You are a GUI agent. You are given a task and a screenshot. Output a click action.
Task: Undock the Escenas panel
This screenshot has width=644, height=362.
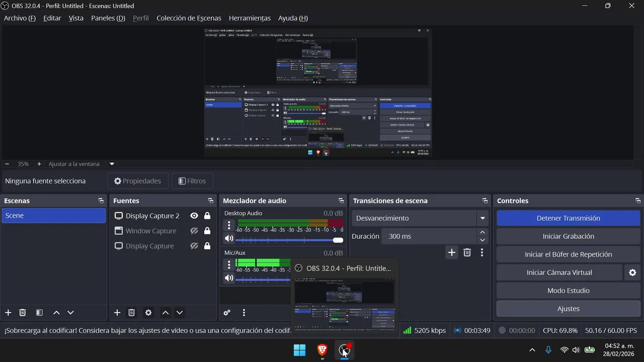click(101, 201)
